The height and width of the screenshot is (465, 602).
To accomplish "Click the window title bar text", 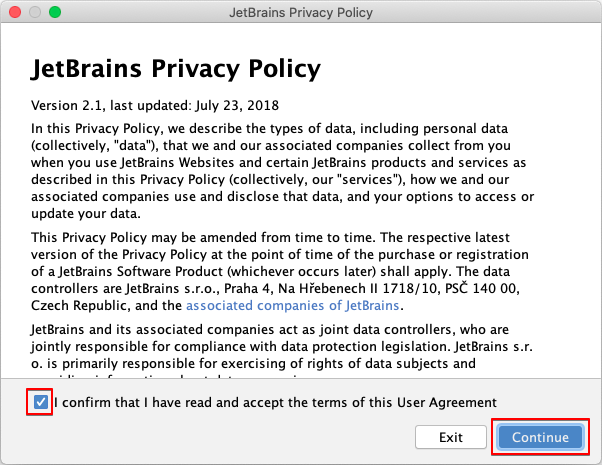I will click(x=301, y=12).
